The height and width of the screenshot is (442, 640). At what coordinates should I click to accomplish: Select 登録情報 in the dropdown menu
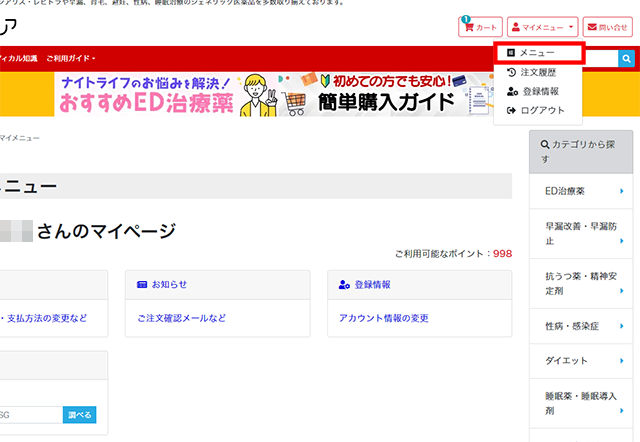538,91
